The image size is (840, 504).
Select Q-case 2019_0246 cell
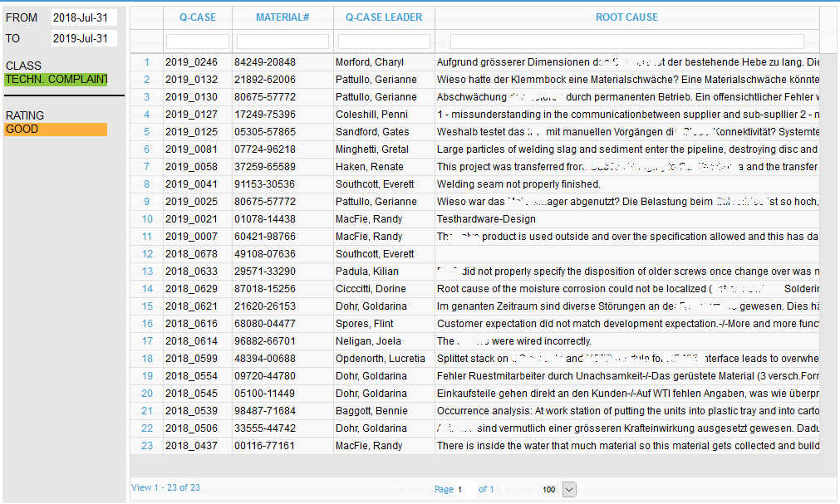198,62
